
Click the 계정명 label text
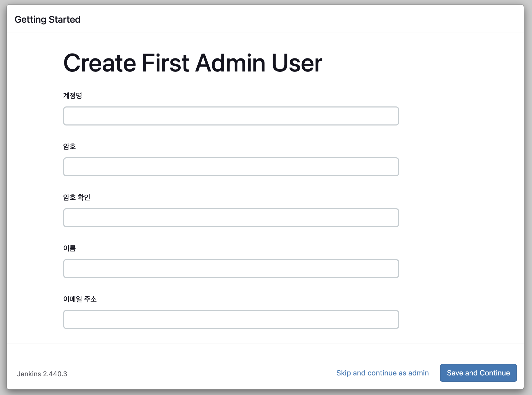coord(73,95)
